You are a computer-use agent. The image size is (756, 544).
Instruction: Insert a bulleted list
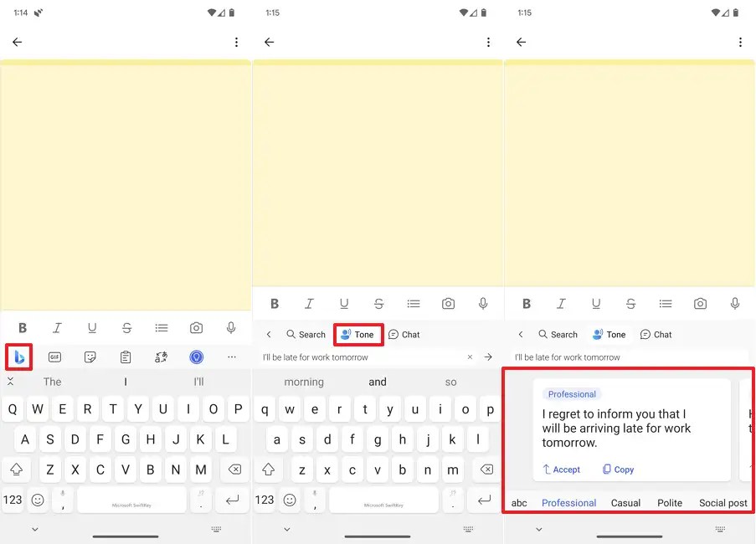coord(161,327)
